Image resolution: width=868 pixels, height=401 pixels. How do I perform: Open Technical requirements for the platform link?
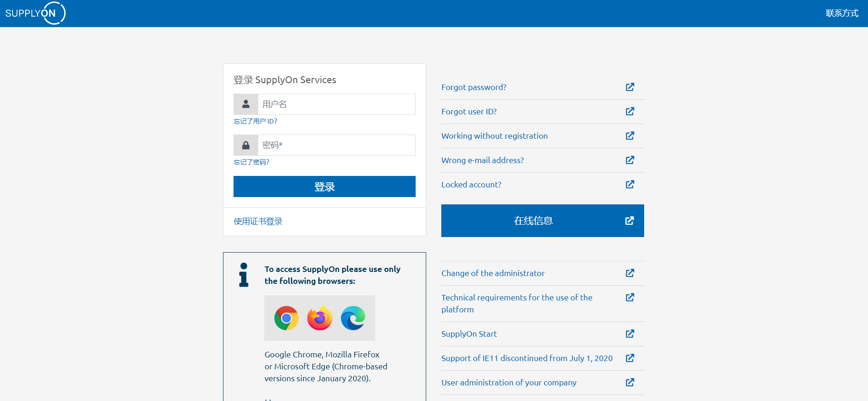click(517, 304)
